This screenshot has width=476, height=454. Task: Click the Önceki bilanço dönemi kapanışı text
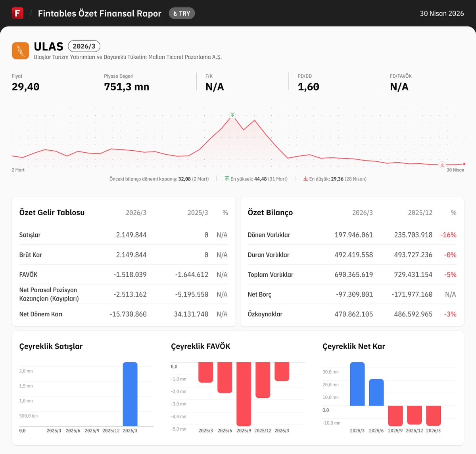tap(159, 179)
